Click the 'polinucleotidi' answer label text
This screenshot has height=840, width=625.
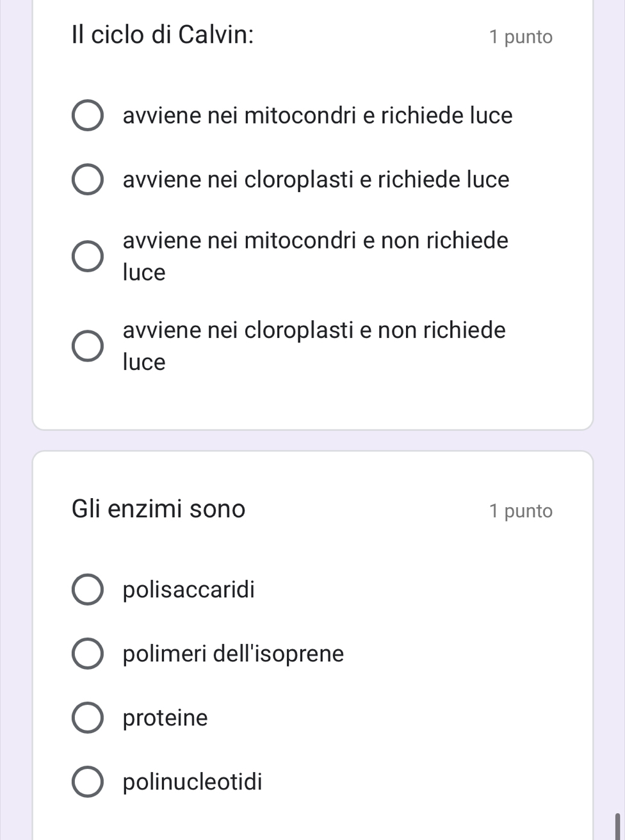pos(193,782)
